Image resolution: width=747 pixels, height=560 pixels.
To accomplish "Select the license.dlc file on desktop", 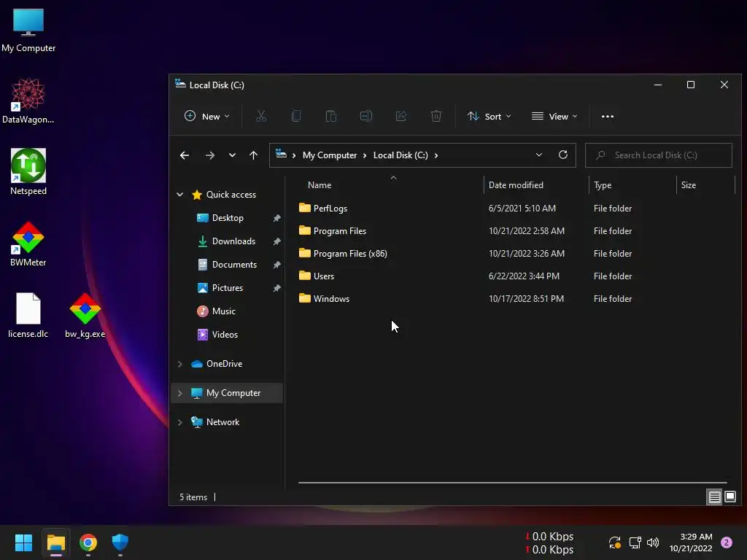I will point(28,315).
